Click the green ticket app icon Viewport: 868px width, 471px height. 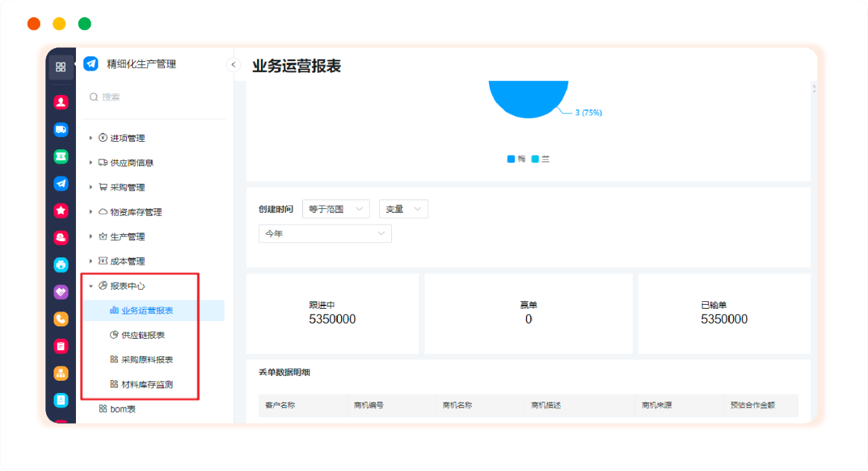point(61,157)
